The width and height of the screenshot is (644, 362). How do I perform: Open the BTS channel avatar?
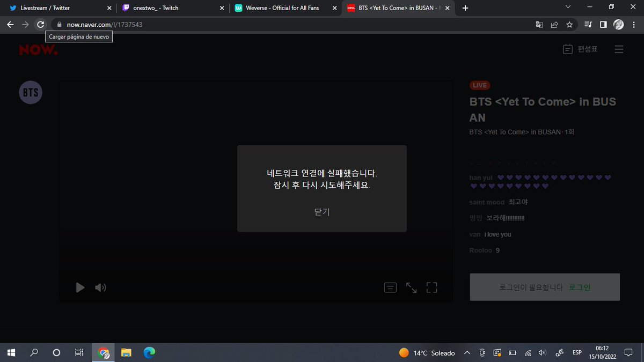(31, 92)
